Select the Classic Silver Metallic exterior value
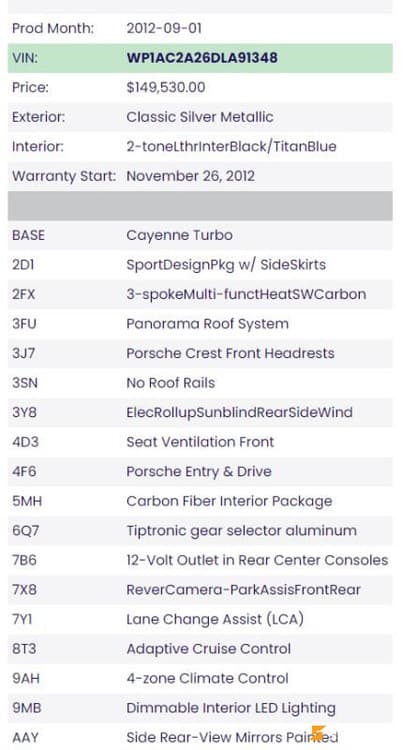417x750 pixels. point(200,117)
